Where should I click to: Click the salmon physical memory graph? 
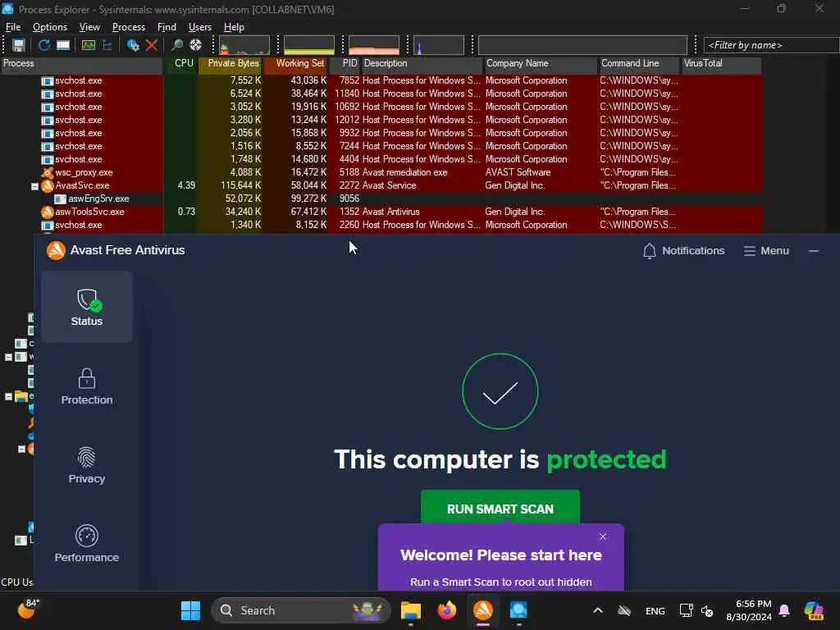(x=374, y=45)
